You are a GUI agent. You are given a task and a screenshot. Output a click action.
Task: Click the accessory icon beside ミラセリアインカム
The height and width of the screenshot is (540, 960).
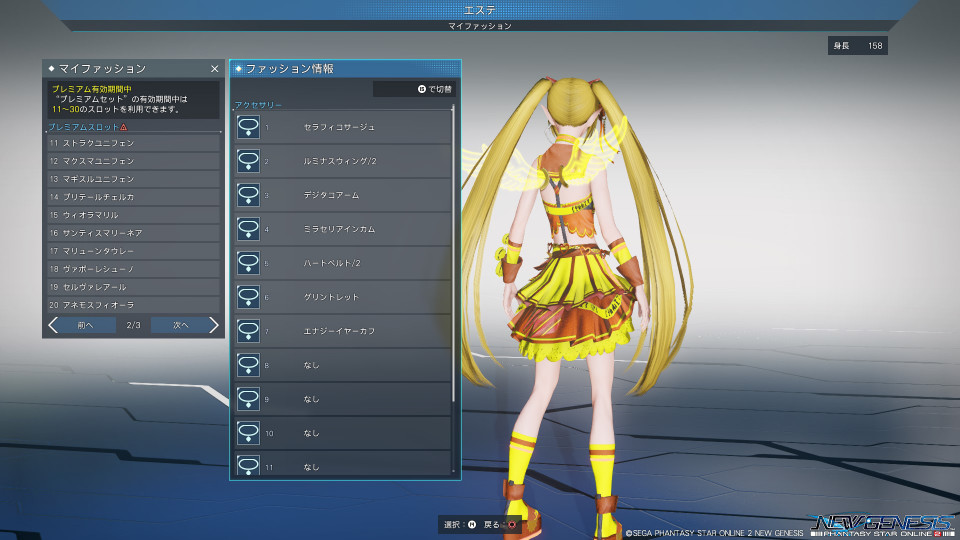[248, 229]
